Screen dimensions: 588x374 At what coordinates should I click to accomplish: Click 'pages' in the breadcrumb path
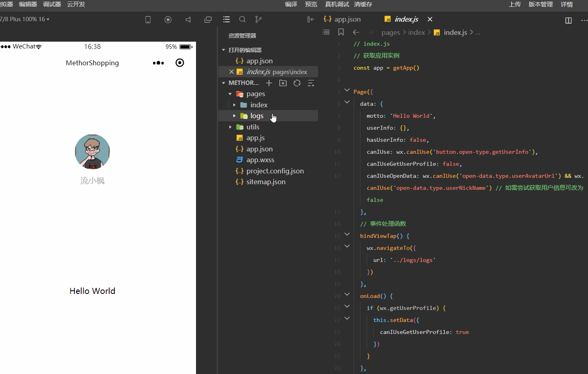pyautogui.click(x=391, y=32)
